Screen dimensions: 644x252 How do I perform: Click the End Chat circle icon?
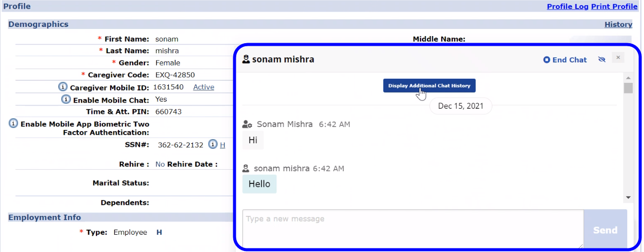(547, 60)
